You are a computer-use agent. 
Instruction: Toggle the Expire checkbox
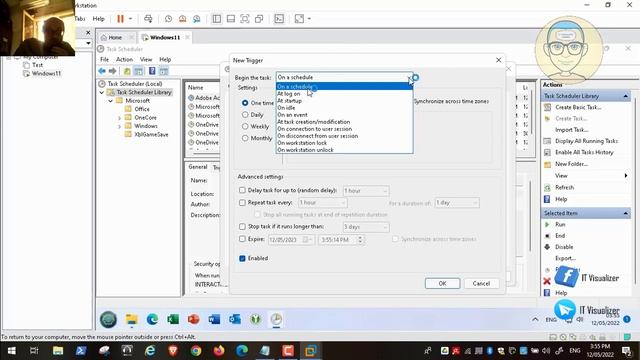[242, 239]
